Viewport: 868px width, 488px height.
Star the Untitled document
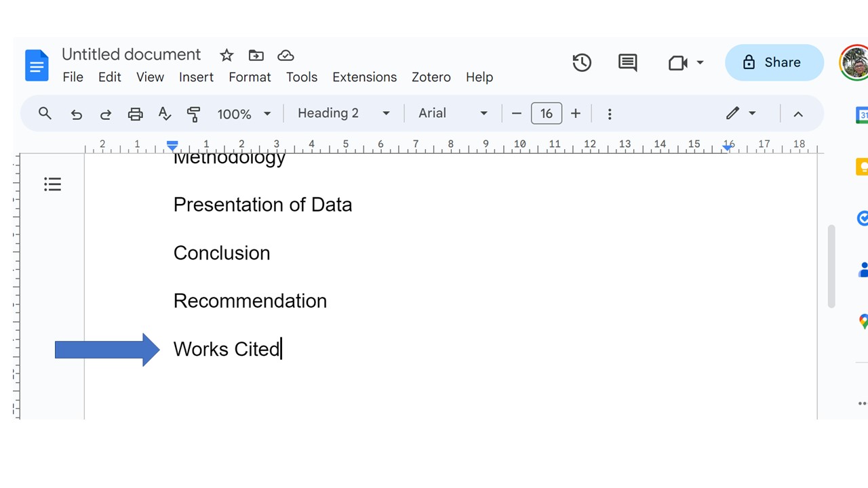pyautogui.click(x=226, y=56)
